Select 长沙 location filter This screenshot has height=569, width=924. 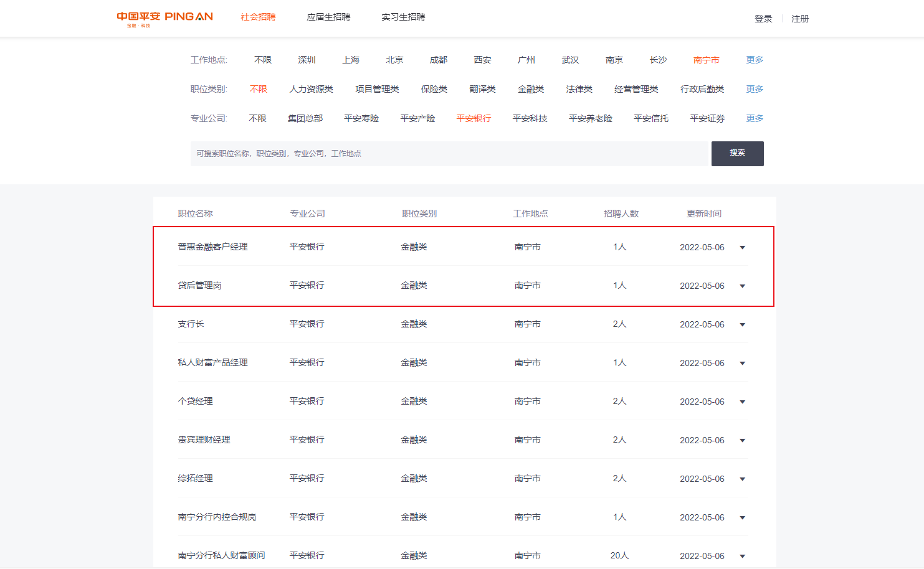click(x=658, y=60)
